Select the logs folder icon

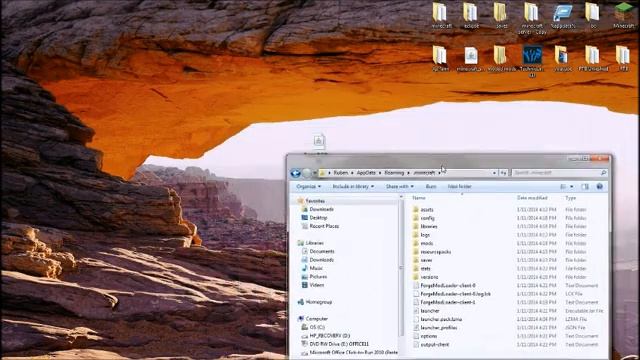pyautogui.click(x=416, y=235)
